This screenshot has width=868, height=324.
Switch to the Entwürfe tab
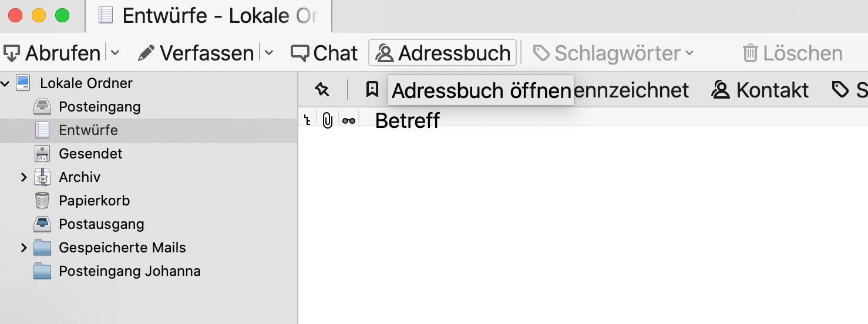pyautogui.click(x=208, y=16)
